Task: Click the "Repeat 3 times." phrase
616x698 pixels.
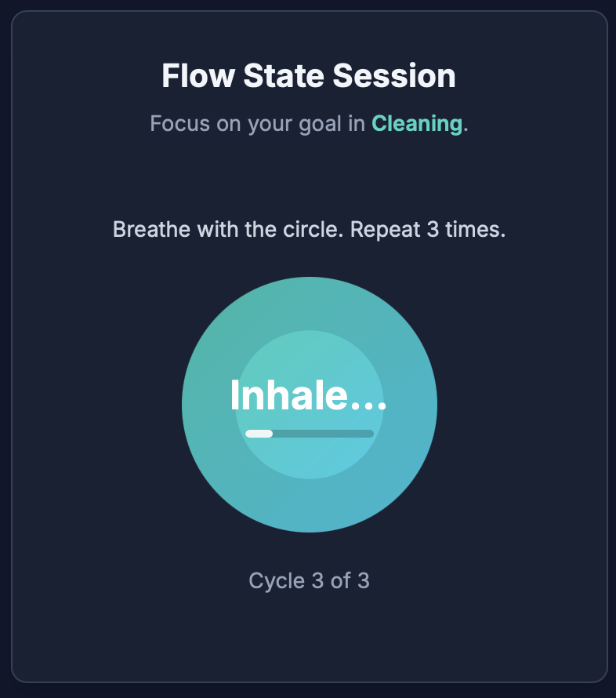Action: point(428,231)
